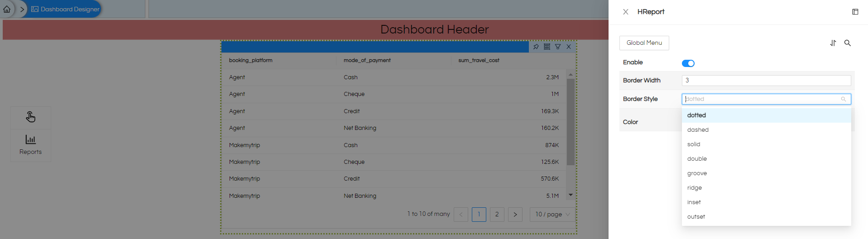The image size is (868, 239).
Task: Go to the Home breadcrumb icon
Action: 7,9
